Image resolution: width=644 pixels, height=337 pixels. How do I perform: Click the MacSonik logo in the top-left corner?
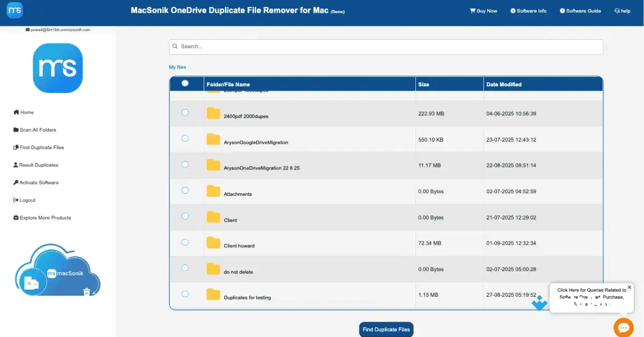tap(14, 10)
